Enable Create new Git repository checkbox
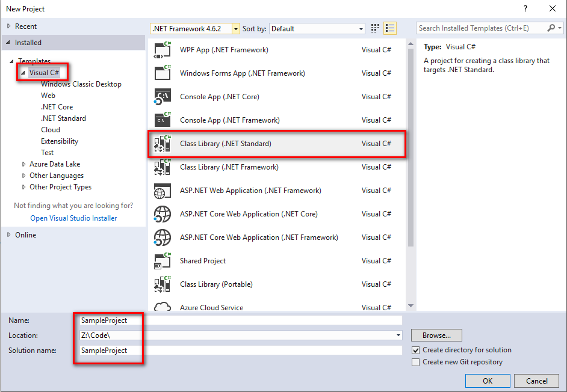The image size is (567, 392). (416, 362)
